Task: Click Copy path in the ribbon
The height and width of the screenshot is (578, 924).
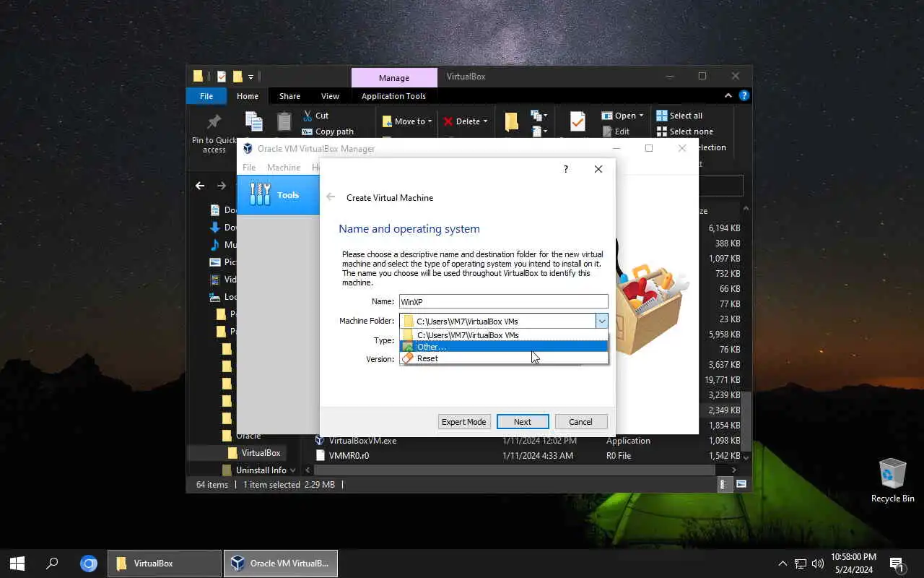Action: 327,131
